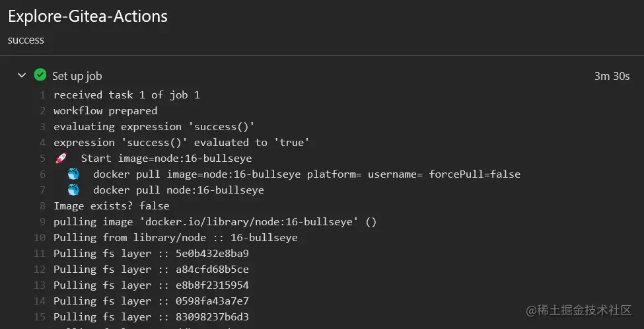Screen dimensions: 644x329
Task: Select log line number 15
Action: pos(40,317)
